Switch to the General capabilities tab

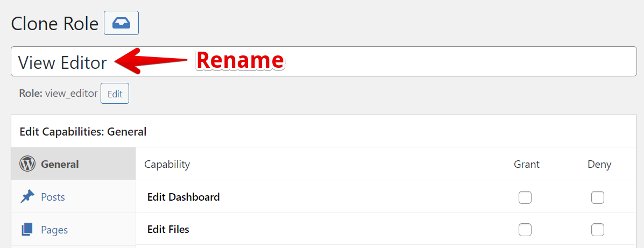click(x=60, y=164)
